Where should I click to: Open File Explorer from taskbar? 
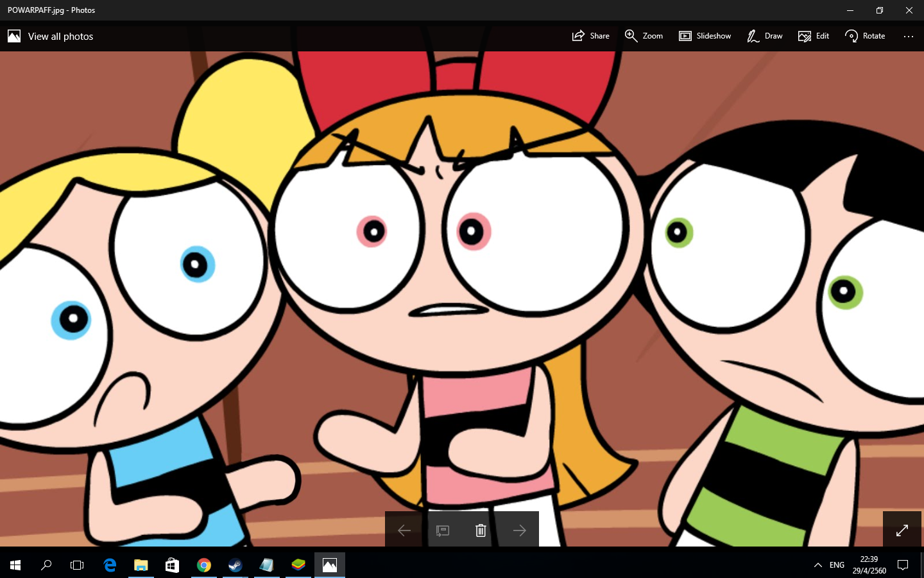coord(141,565)
